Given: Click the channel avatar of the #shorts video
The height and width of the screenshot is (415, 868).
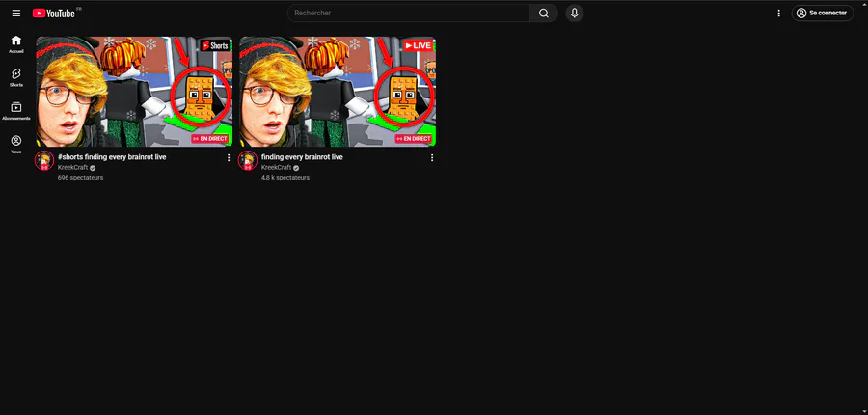Looking at the screenshot, I should click(44, 160).
